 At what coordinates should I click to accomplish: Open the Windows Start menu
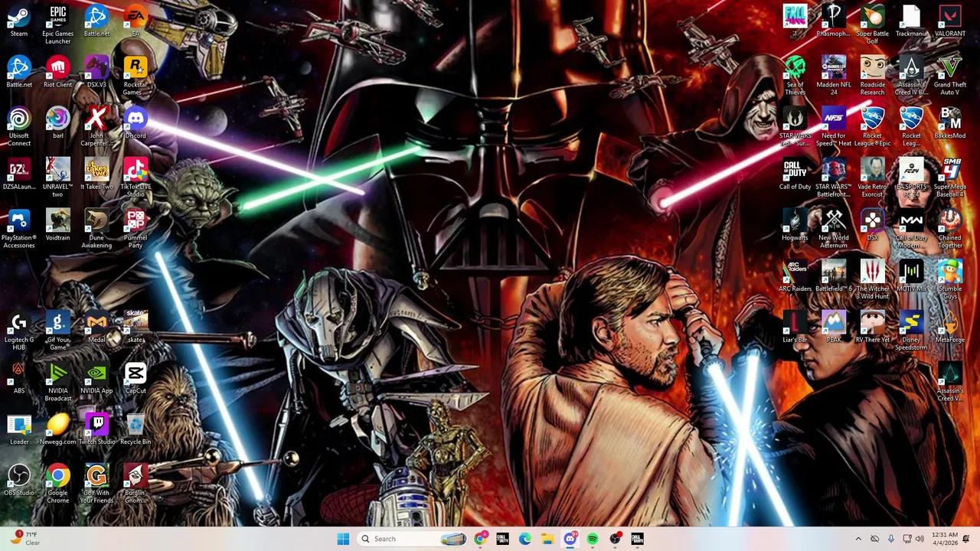point(343,539)
